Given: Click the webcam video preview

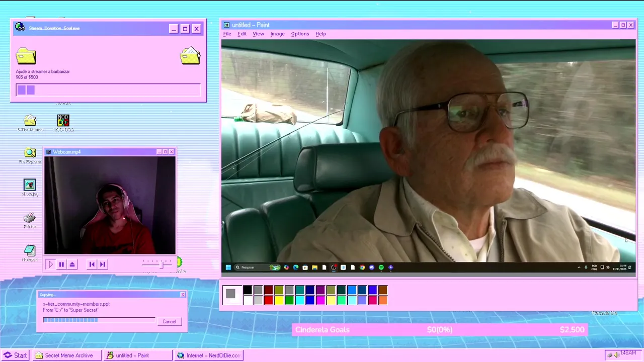Looking at the screenshot, I should tap(110, 206).
